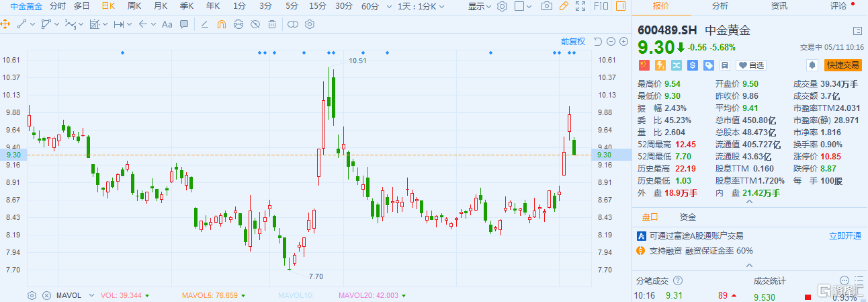Open measurement tool dropdown arrow
The image size is (868, 302).
tap(105, 24)
